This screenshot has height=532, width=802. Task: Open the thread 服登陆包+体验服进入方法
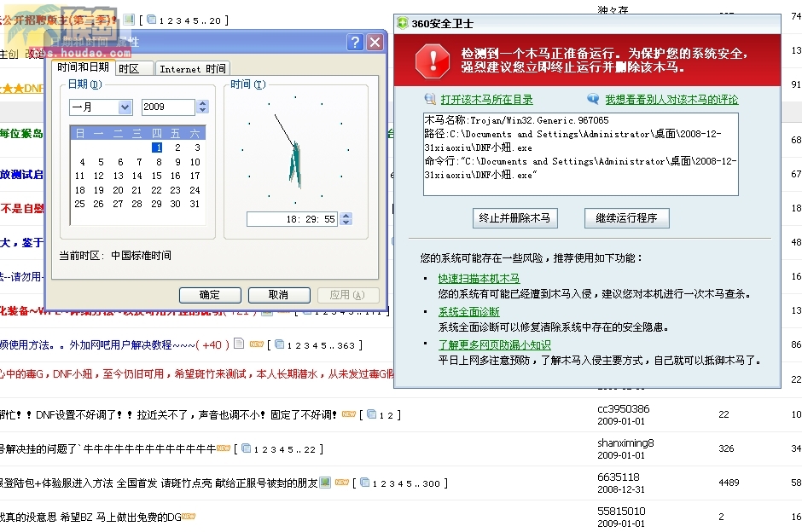(x=159, y=483)
